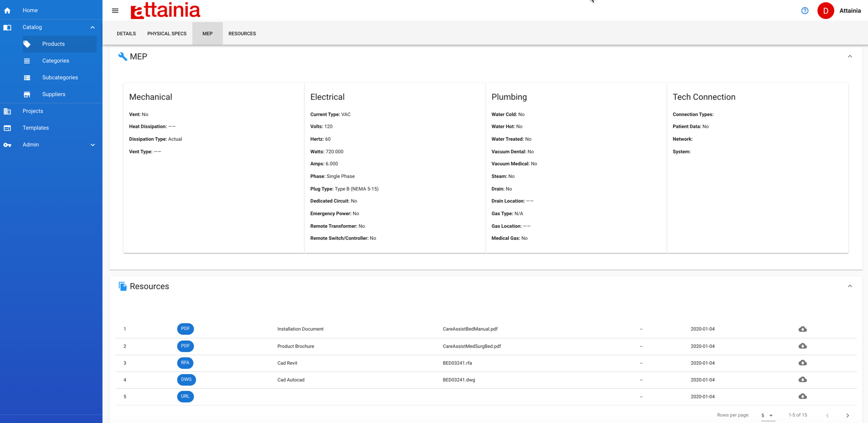The image size is (868, 423).
Task: Open the rows per page dropdown
Action: (x=767, y=415)
